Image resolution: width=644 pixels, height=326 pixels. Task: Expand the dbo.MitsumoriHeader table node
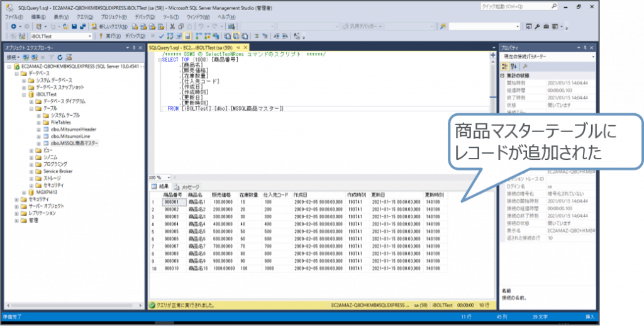tap(38, 129)
